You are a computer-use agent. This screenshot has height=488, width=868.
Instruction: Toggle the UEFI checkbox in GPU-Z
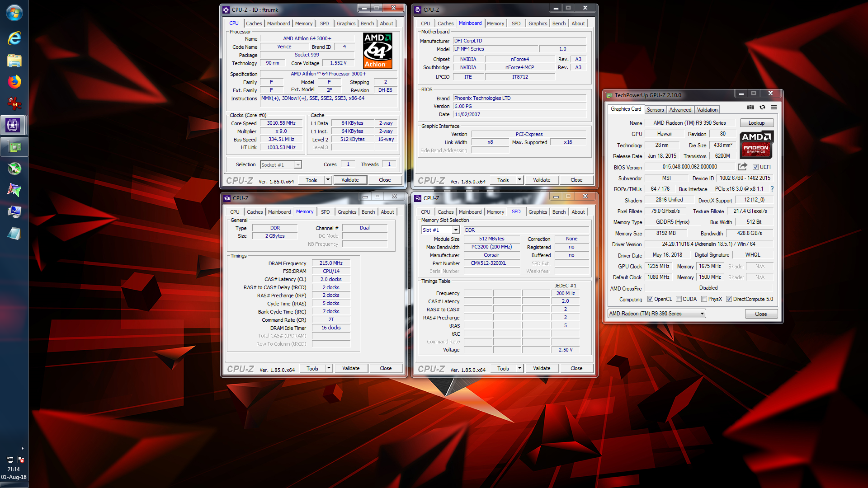[x=755, y=167]
